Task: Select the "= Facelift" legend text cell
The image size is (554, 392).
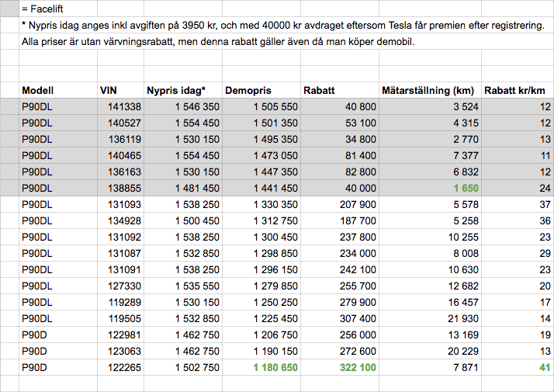Action: (x=47, y=9)
